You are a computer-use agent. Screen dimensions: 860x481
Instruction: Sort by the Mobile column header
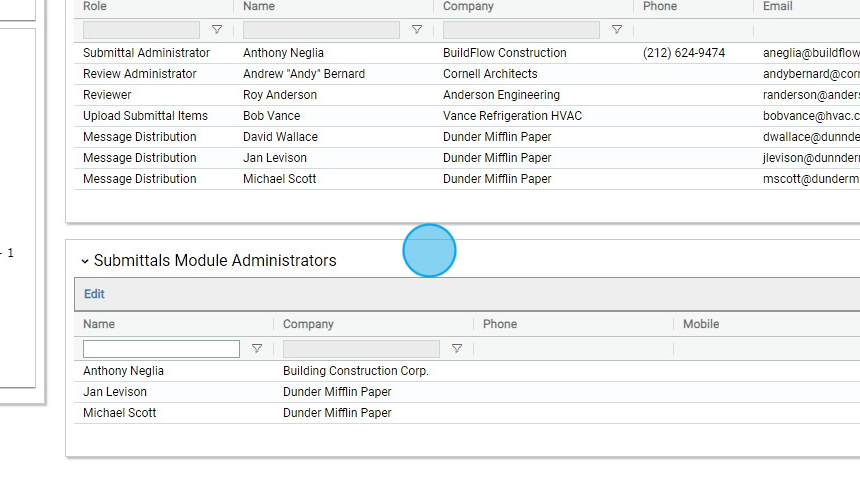click(701, 324)
